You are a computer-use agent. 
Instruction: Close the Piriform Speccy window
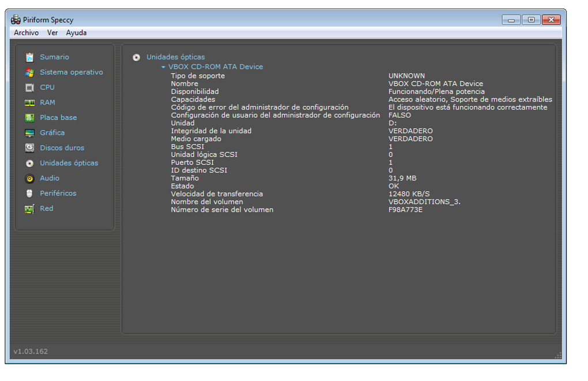pyautogui.click(x=551, y=20)
